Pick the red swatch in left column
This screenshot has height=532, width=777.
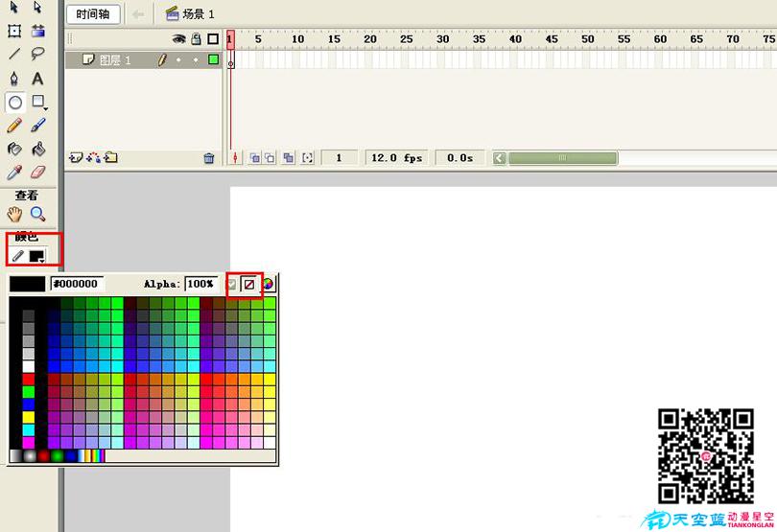point(29,380)
